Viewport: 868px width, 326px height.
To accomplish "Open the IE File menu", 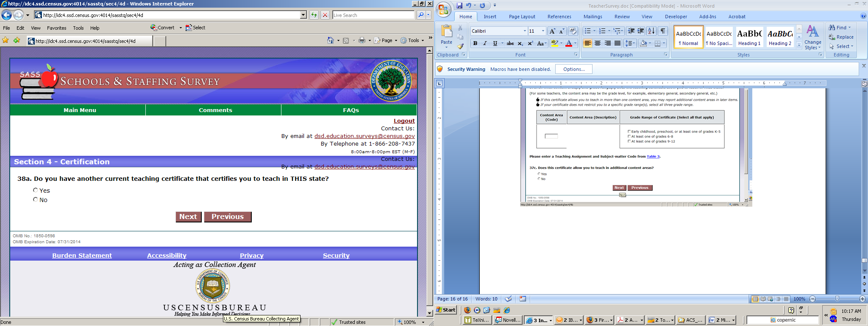I will point(6,28).
